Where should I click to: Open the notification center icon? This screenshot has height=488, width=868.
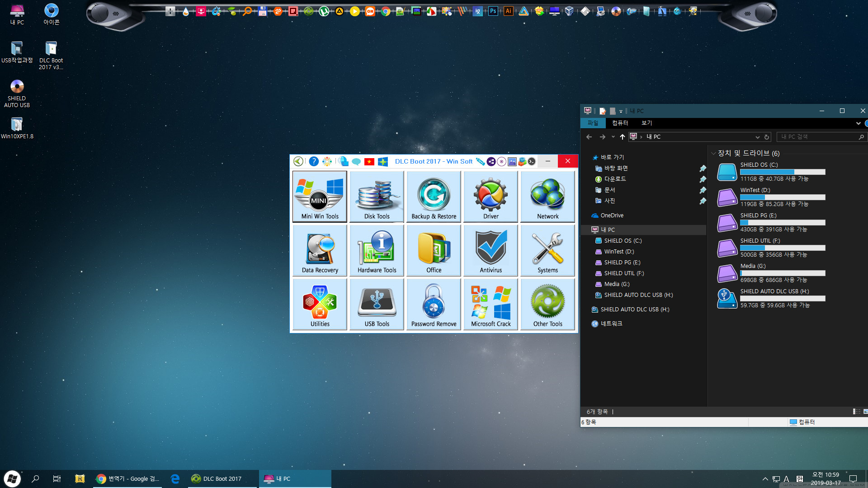853,479
